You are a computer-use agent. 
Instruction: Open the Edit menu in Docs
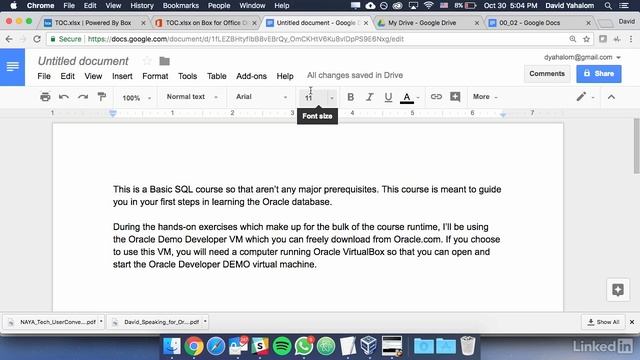(67, 76)
